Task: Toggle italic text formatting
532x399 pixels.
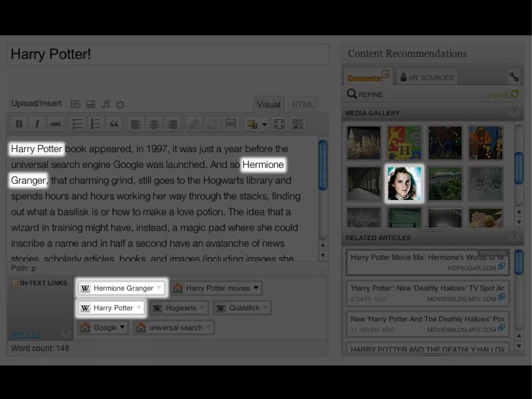Action: 37,124
